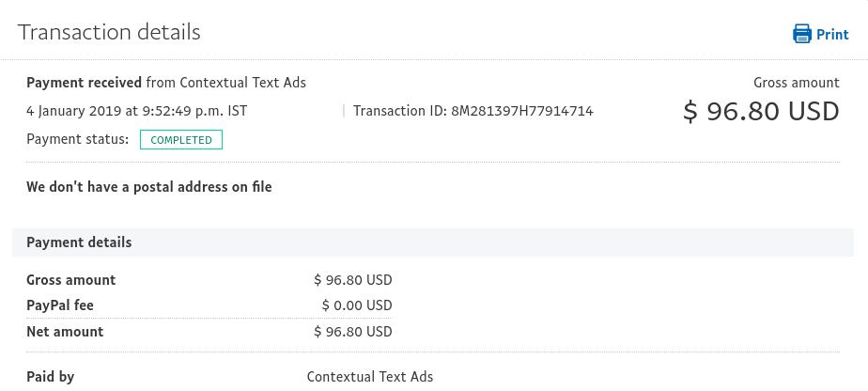The image size is (868, 391).
Task: Click the postal address notice text
Action: coord(149,187)
